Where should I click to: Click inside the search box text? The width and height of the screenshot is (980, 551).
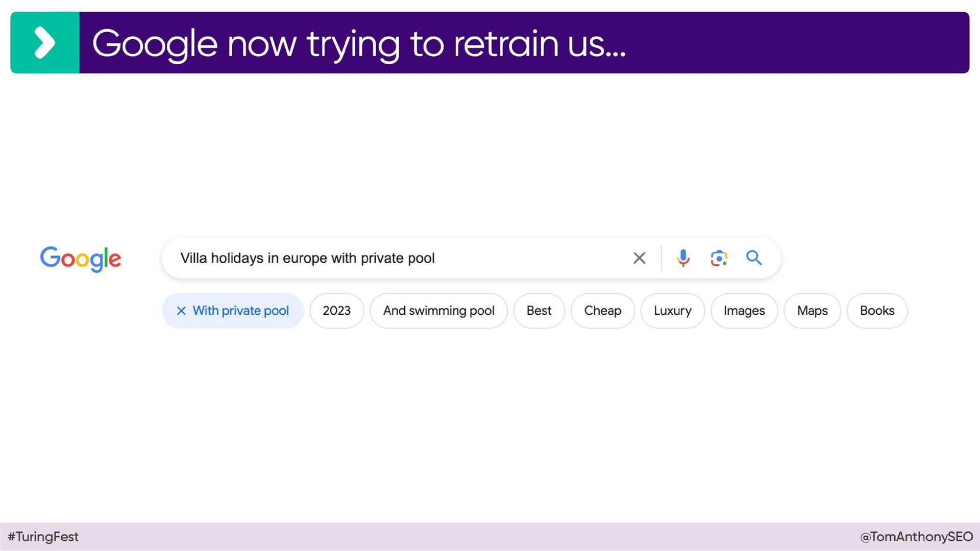coord(307,258)
